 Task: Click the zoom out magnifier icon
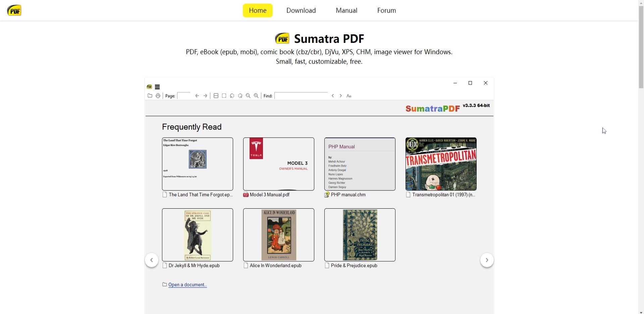click(248, 96)
